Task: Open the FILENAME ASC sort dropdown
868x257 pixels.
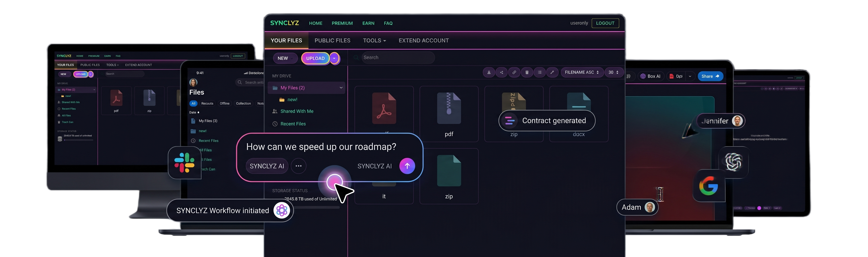Action: pos(582,72)
